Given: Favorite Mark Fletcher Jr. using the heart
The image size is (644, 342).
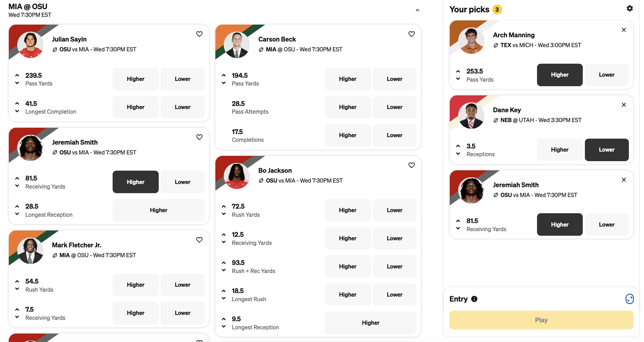Looking at the screenshot, I should 199,240.
